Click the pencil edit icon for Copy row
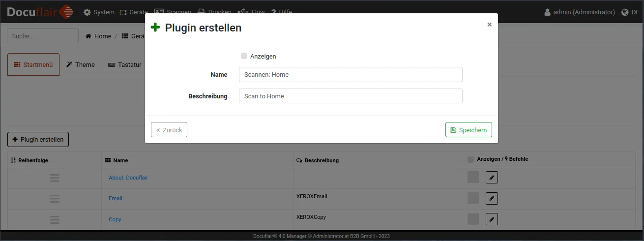The width and height of the screenshot is (644, 241). (492, 219)
